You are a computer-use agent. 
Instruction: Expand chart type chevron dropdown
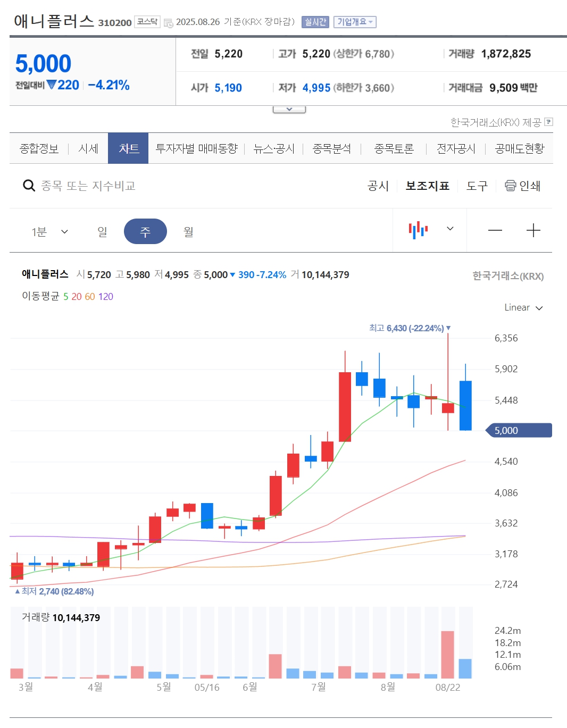450,229
